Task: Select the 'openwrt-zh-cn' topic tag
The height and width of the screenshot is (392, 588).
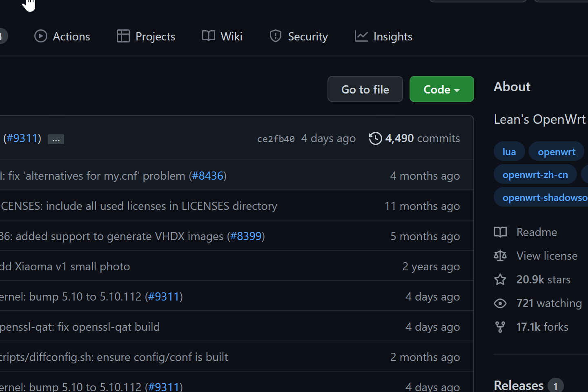Action: (535, 174)
